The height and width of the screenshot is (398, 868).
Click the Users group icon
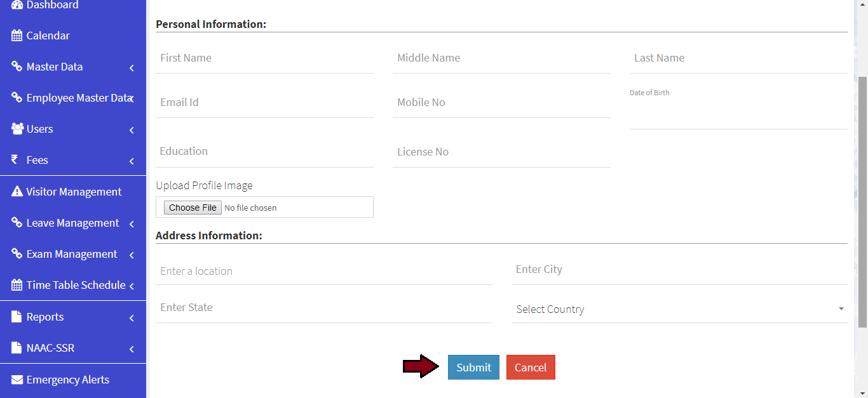click(x=17, y=129)
